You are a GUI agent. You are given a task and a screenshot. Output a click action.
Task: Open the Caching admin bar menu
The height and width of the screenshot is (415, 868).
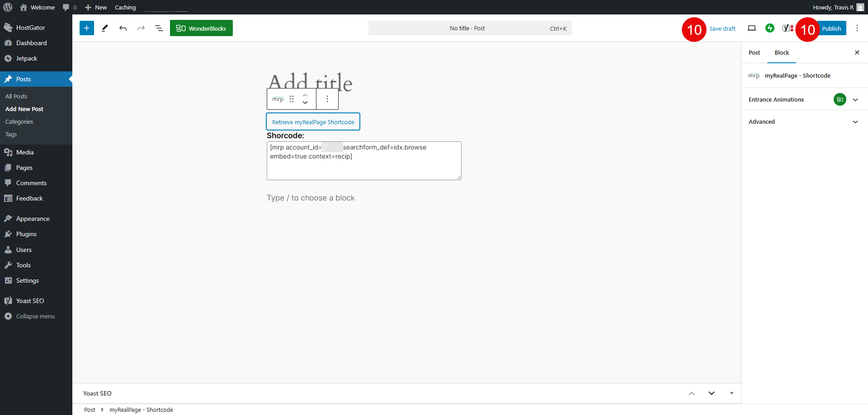point(125,7)
